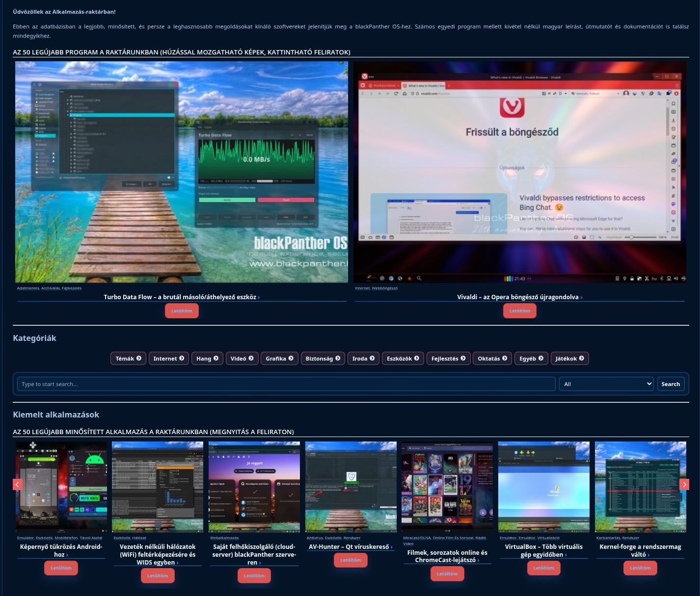
Task: Open the Turbo Data Flow title link
Action: [x=182, y=297]
